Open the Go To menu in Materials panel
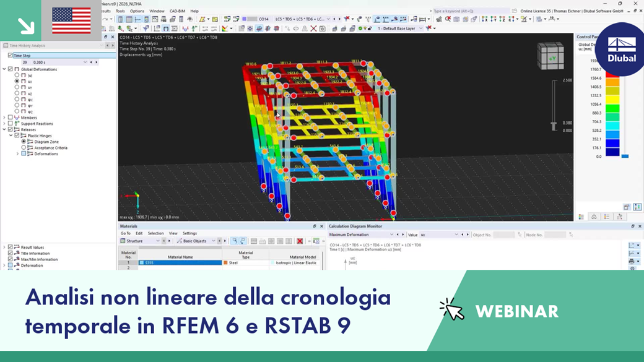Viewport: 644px width, 362px height. [125, 233]
